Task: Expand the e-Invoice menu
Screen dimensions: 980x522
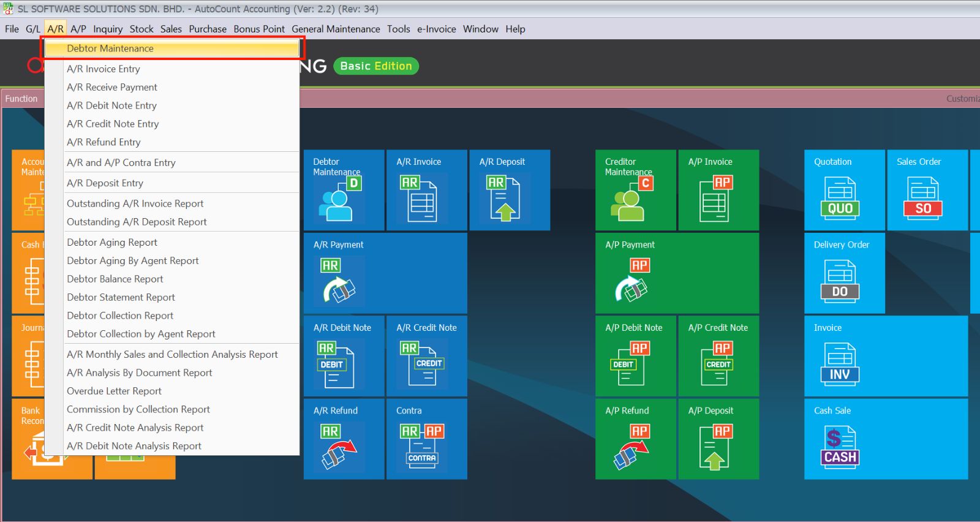Action: (x=436, y=29)
